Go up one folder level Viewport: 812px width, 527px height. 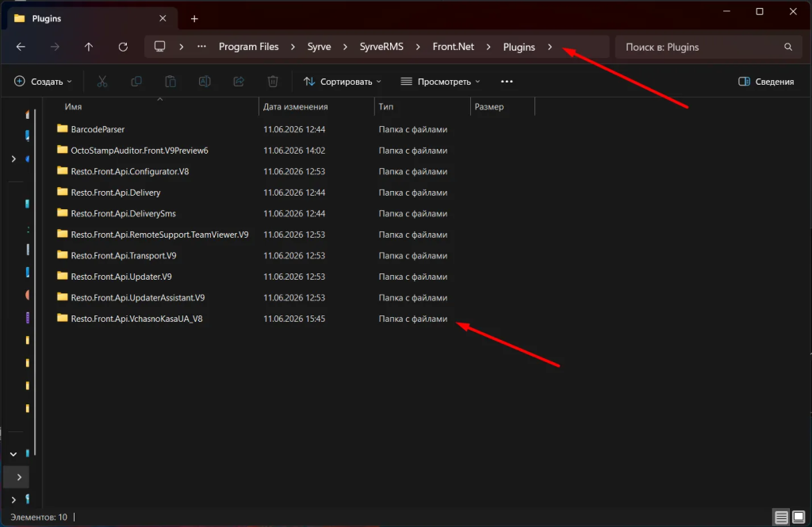[x=89, y=47]
